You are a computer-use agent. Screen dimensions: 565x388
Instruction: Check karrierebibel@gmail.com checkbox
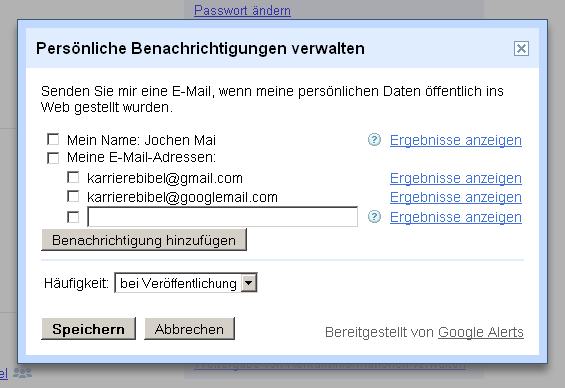coord(73,177)
